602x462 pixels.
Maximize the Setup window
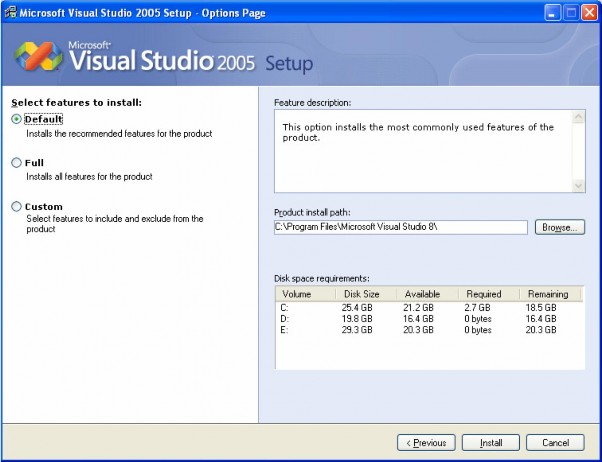point(572,12)
